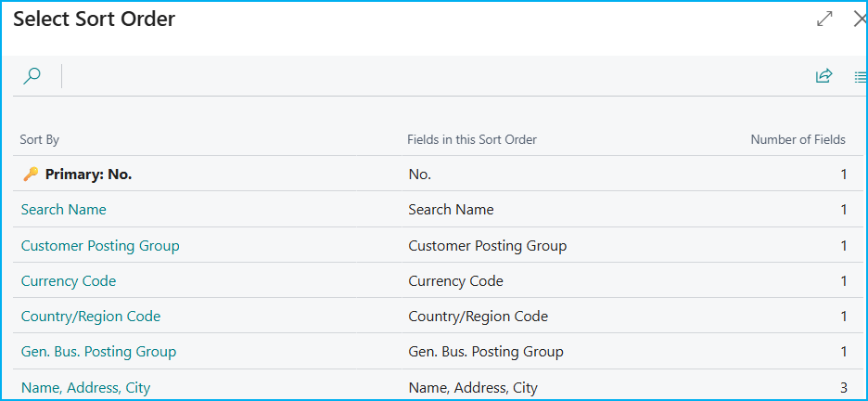Click the Currency Code fields cell
The width and height of the screenshot is (868, 401).
point(455,281)
